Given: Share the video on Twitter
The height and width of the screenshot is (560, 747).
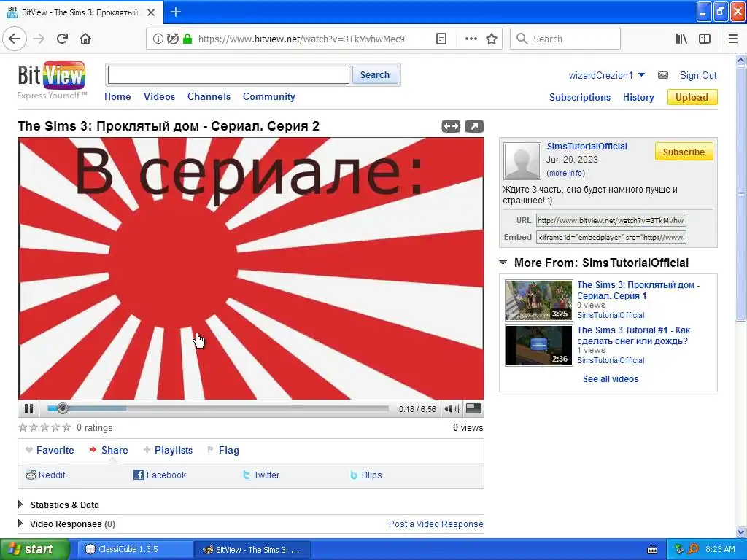Looking at the screenshot, I should [x=261, y=475].
